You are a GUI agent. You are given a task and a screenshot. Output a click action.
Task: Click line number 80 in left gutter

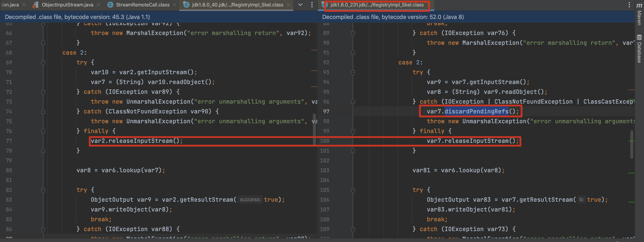9,170
